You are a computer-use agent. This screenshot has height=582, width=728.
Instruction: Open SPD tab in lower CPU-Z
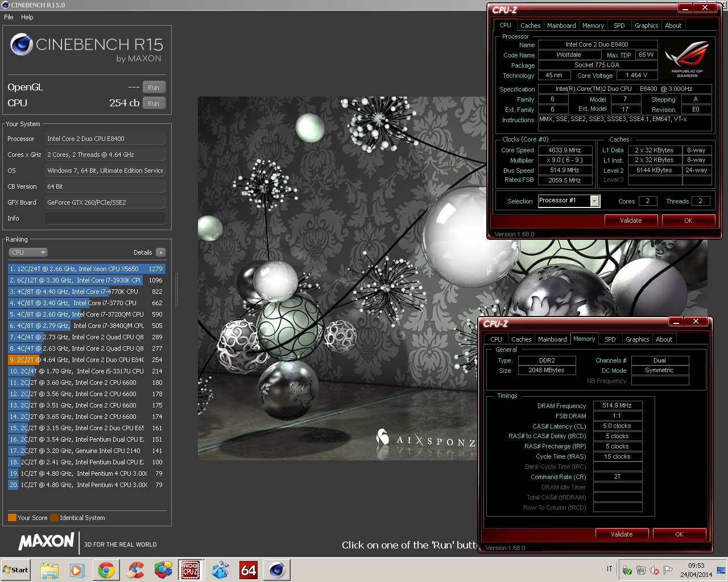(x=610, y=339)
